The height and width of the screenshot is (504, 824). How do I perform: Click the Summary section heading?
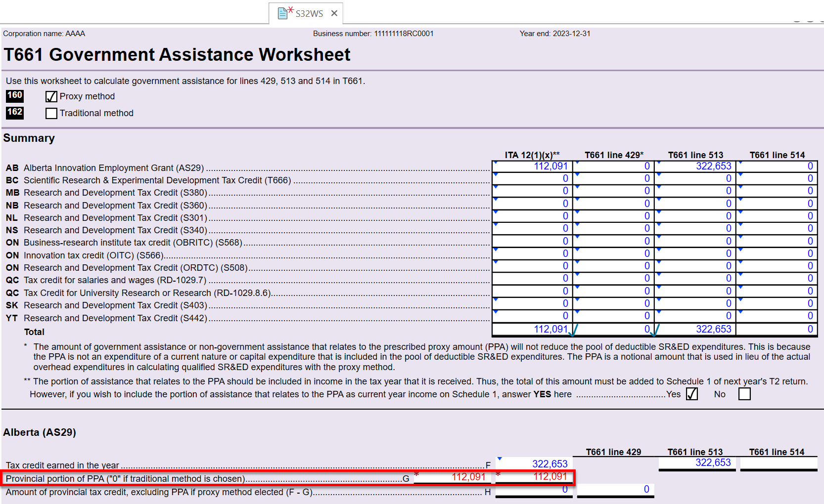tap(29, 138)
